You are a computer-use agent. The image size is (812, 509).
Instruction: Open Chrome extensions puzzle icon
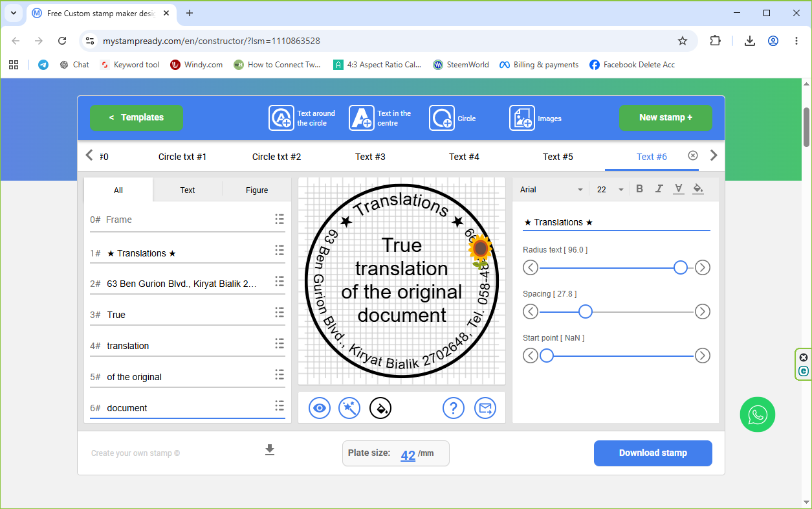(715, 41)
